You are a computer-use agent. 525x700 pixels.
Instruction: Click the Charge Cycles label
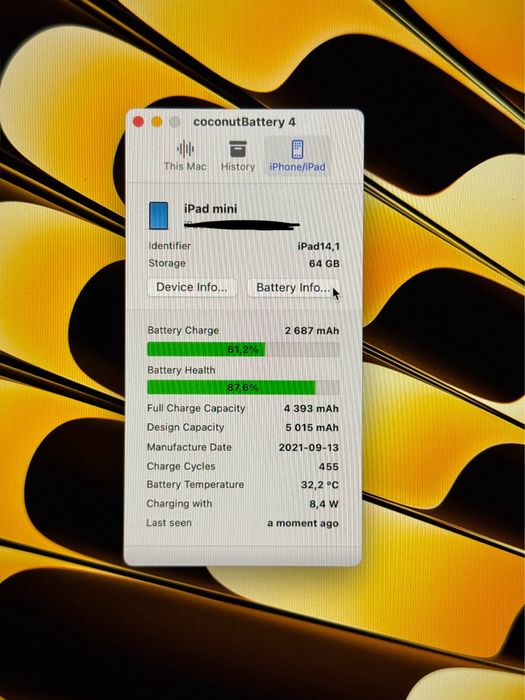point(181,466)
